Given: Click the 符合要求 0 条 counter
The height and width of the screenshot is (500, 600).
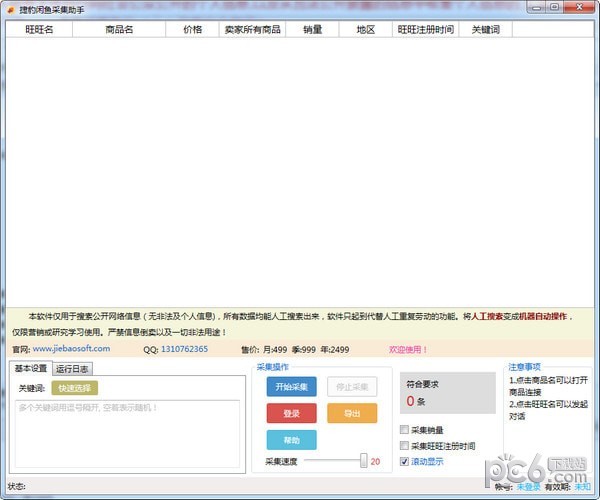Looking at the screenshot, I should 448,393.
